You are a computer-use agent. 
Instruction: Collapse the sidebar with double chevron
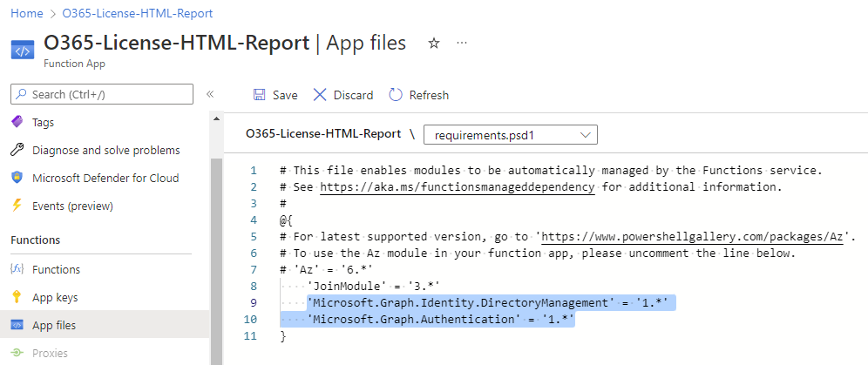click(x=210, y=94)
